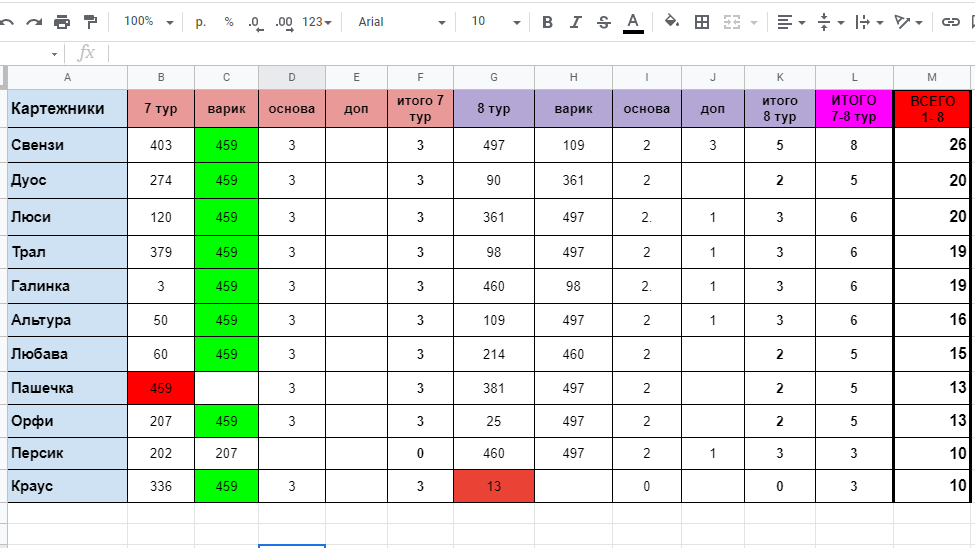Select the name cell Люси
This screenshot has height=548, width=975.
(67, 217)
